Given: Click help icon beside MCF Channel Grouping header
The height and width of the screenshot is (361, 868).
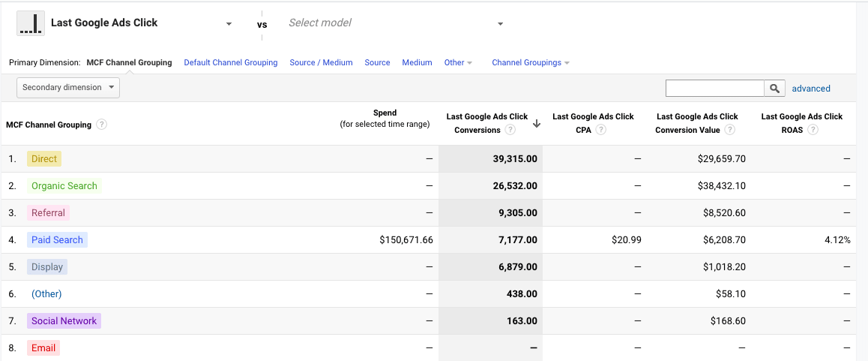Looking at the screenshot, I should pos(102,125).
